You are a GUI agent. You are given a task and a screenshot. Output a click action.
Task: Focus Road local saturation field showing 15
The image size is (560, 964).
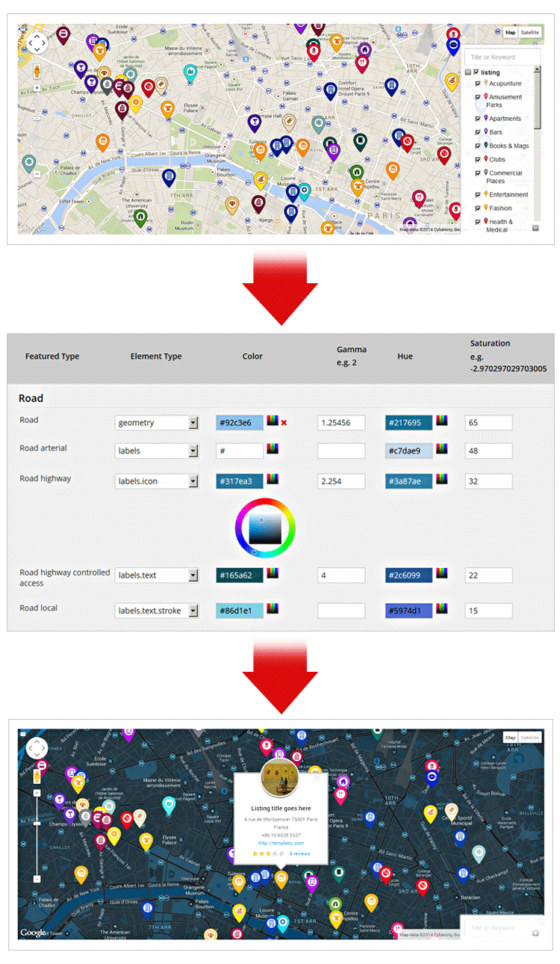pyautogui.click(x=488, y=611)
